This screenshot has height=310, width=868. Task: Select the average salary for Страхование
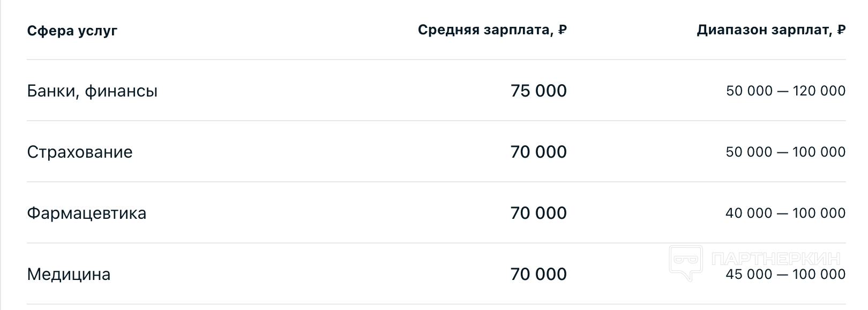pyautogui.click(x=538, y=152)
